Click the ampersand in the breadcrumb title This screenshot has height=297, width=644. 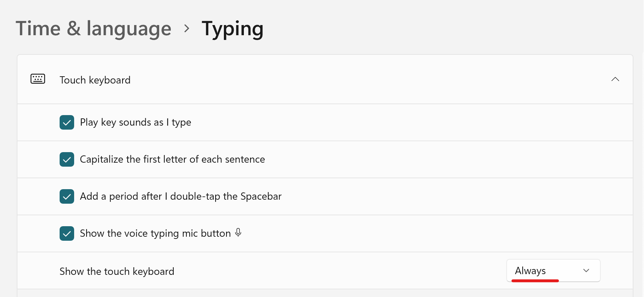click(x=74, y=28)
